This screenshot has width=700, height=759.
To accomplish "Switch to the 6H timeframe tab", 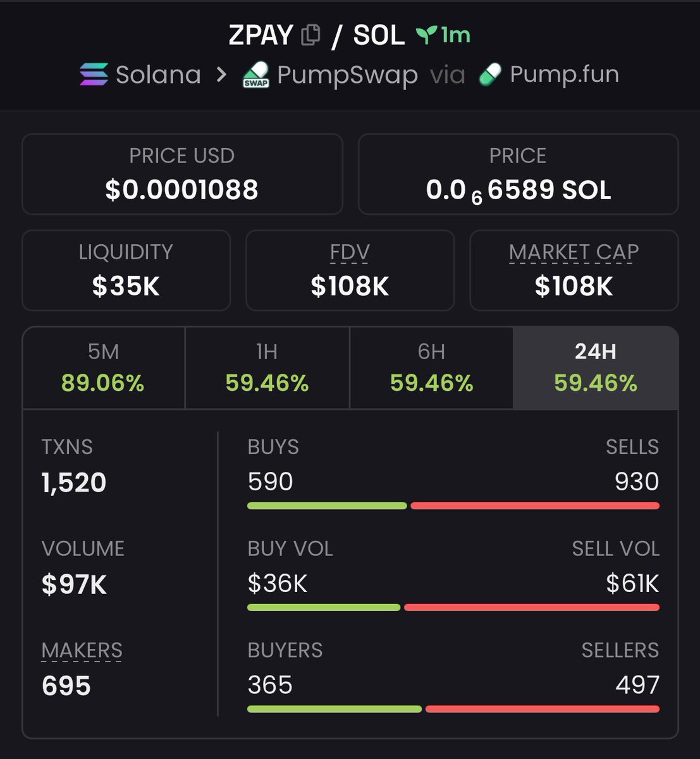I will tap(431, 367).
